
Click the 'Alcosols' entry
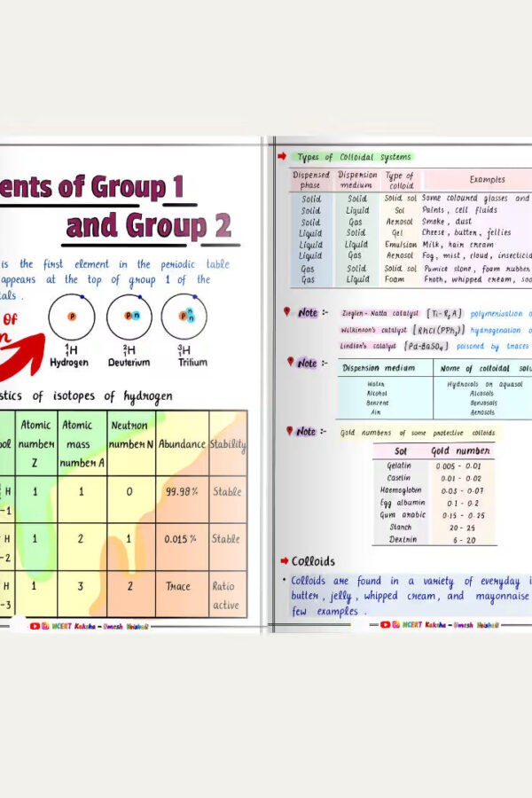coord(481,394)
